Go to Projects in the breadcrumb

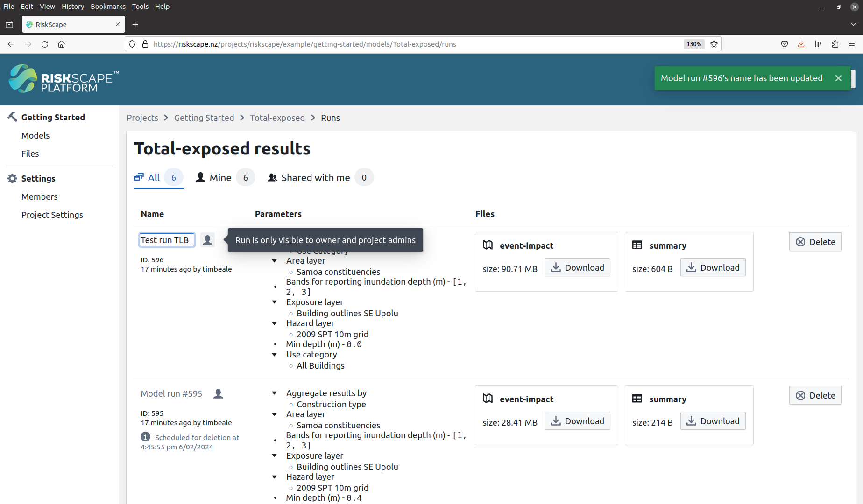pos(142,118)
